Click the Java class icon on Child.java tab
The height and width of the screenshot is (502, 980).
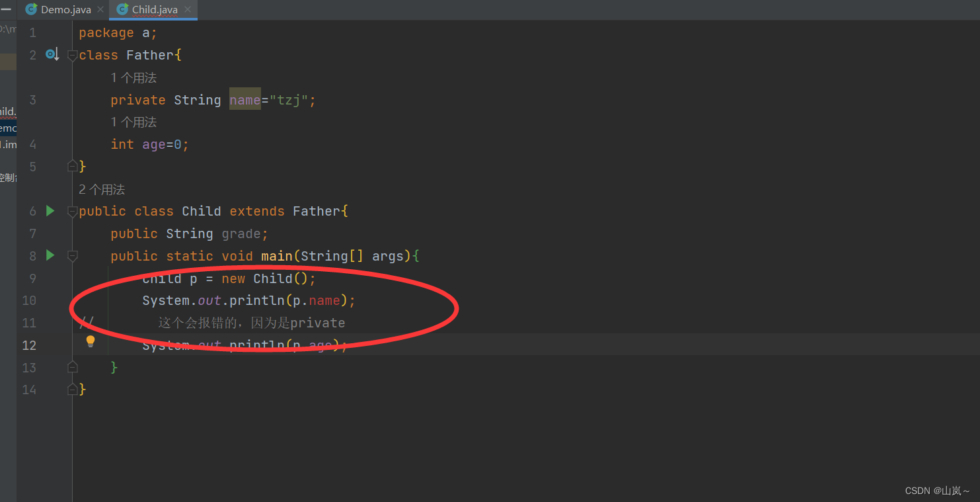(122, 9)
